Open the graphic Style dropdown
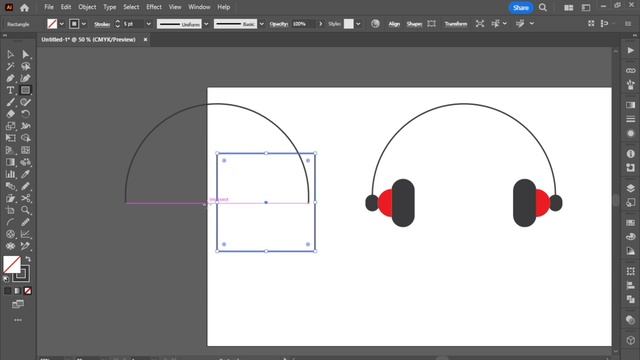Viewport: 640px width, 360px height. [358, 24]
